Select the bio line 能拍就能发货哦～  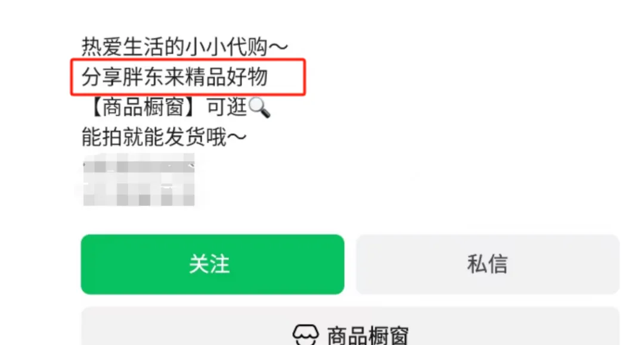pos(164,137)
